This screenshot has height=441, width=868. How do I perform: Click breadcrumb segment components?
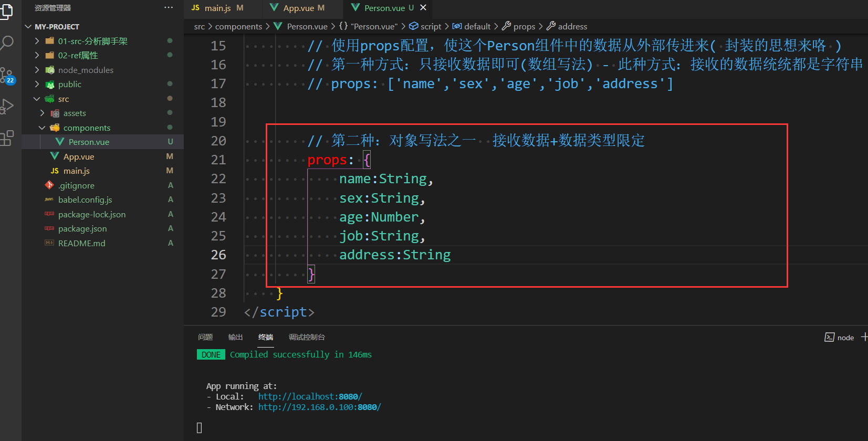(x=238, y=26)
